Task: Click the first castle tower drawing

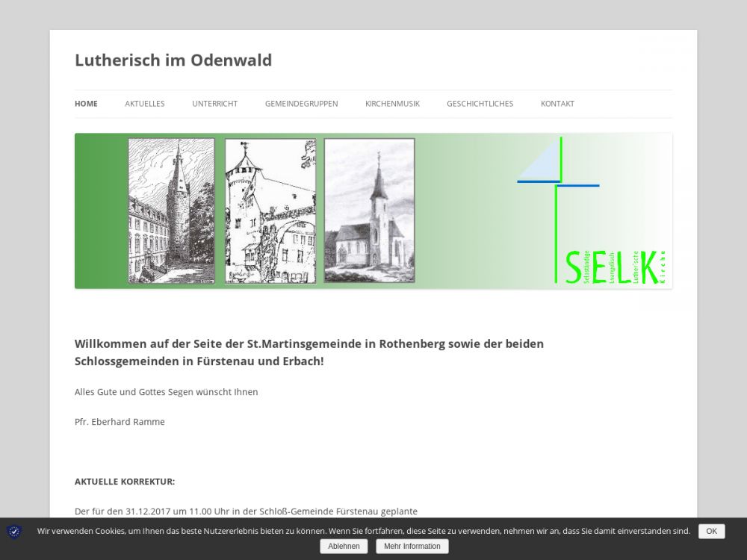Action: pyautogui.click(x=171, y=211)
